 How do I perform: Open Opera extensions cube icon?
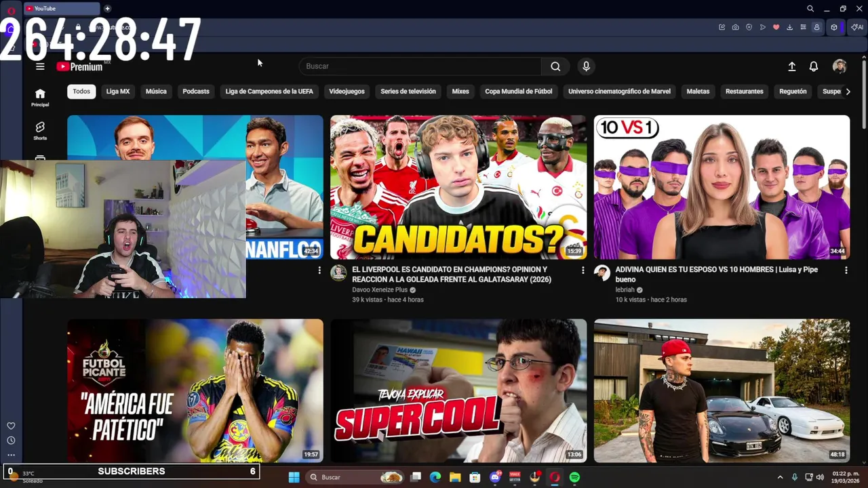834,27
